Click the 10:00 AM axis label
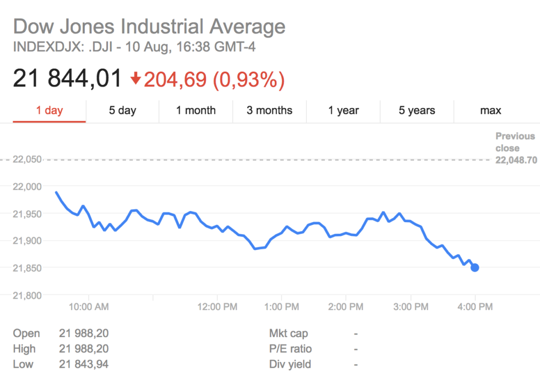Viewport: 540px width, 392px height. 89,306
